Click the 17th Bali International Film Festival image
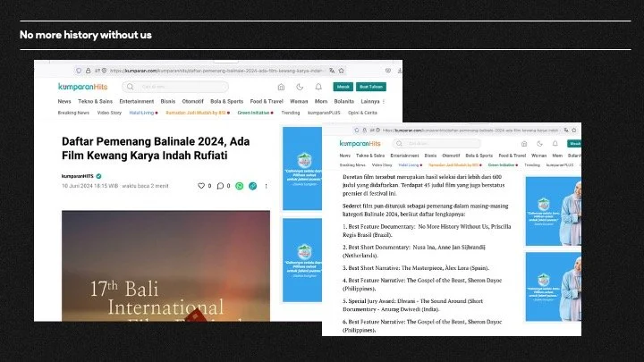The image size is (644, 362). pyautogui.click(x=166, y=266)
